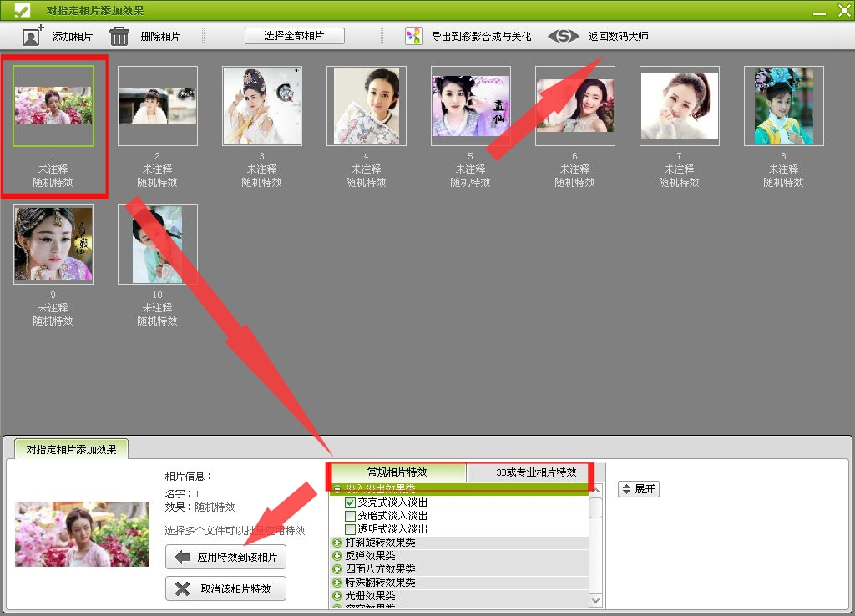Select photo thumbnail number 6
The height and width of the screenshot is (616, 855).
575,106
